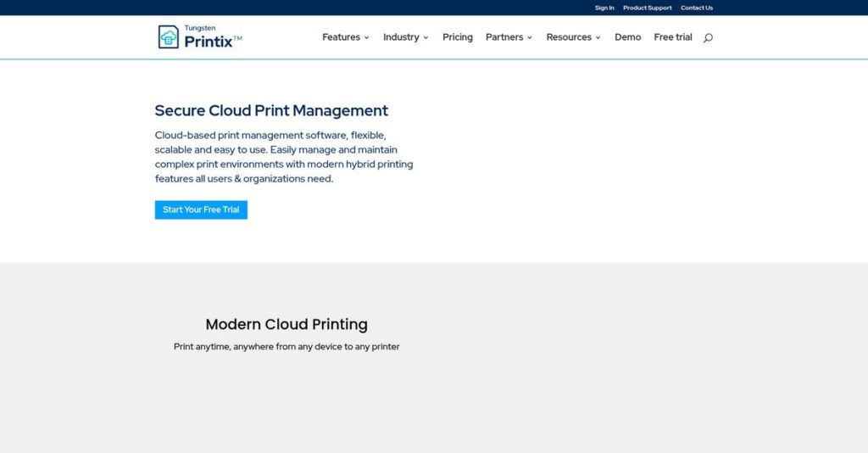Click the Start Your Free Trial button
This screenshot has width=868, height=453.
(x=201, y=210)
